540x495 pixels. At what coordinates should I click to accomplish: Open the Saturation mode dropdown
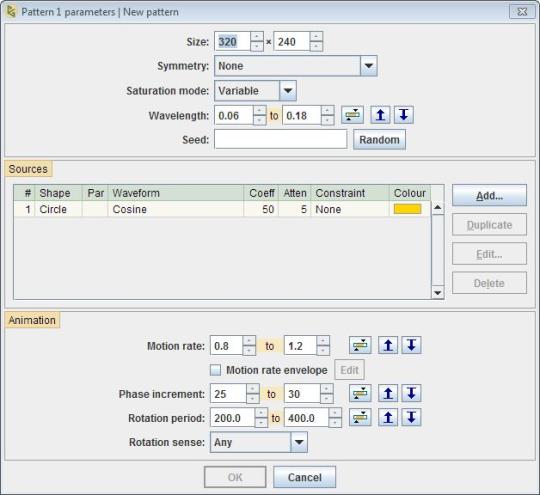(288, 91)
